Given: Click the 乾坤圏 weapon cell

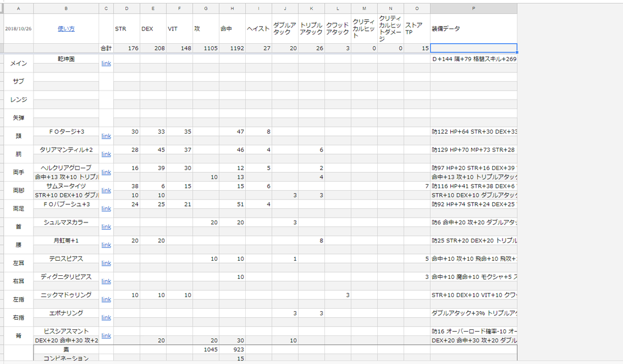Looking at the screenshot, I should pyautogui.click(x=66, y=59).
